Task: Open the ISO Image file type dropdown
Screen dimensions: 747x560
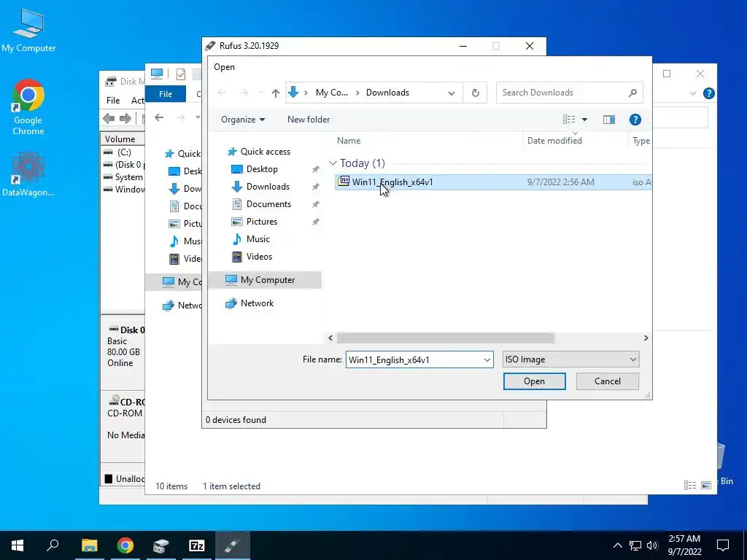Action: pos(570,359)
